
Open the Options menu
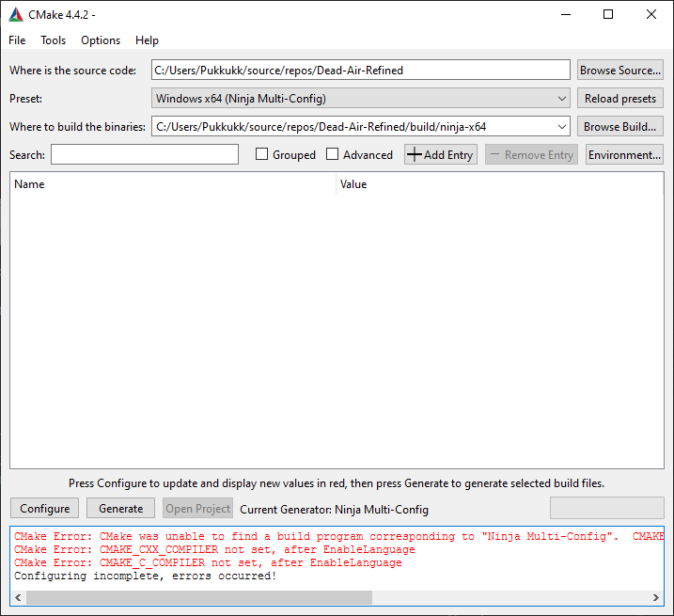(101, 40)
